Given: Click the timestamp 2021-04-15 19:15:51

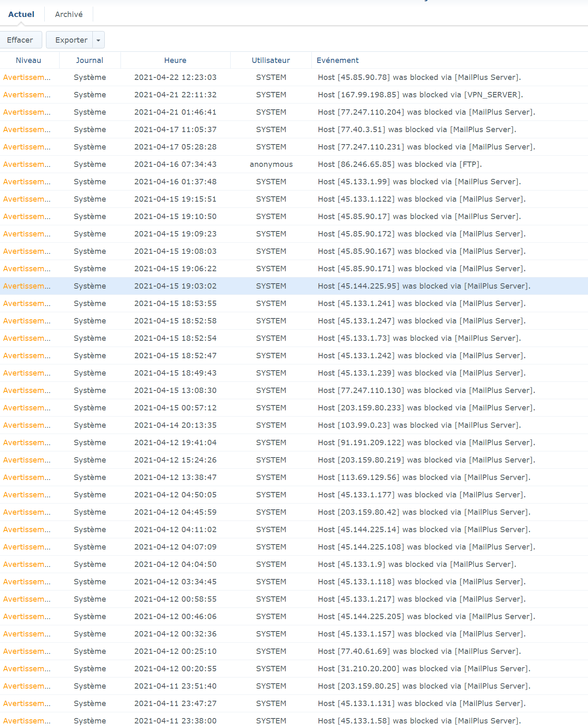Looking at the screenshot, I should pos(175,199).
